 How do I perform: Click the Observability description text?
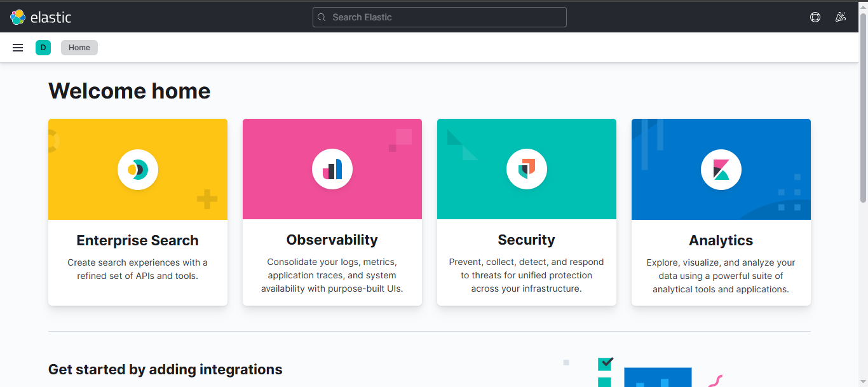(332, 275)
